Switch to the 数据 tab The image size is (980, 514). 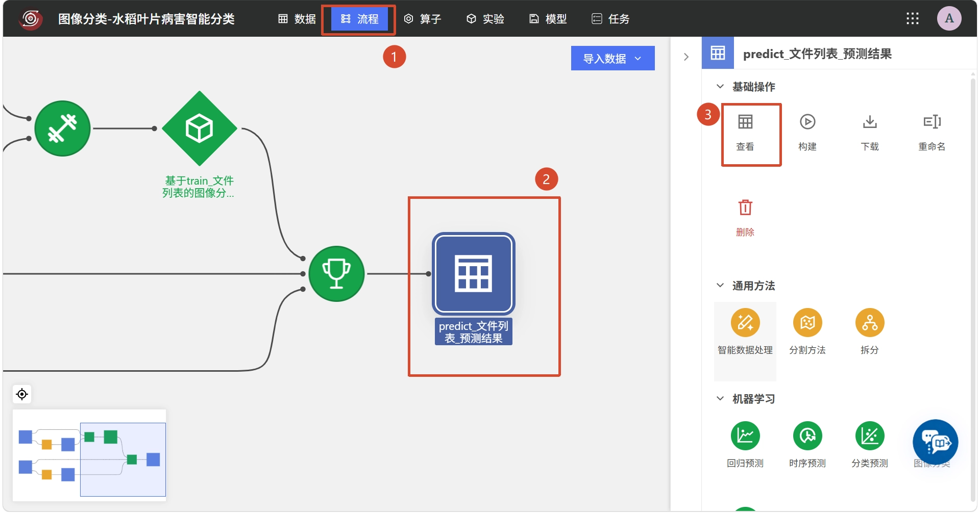297,19
